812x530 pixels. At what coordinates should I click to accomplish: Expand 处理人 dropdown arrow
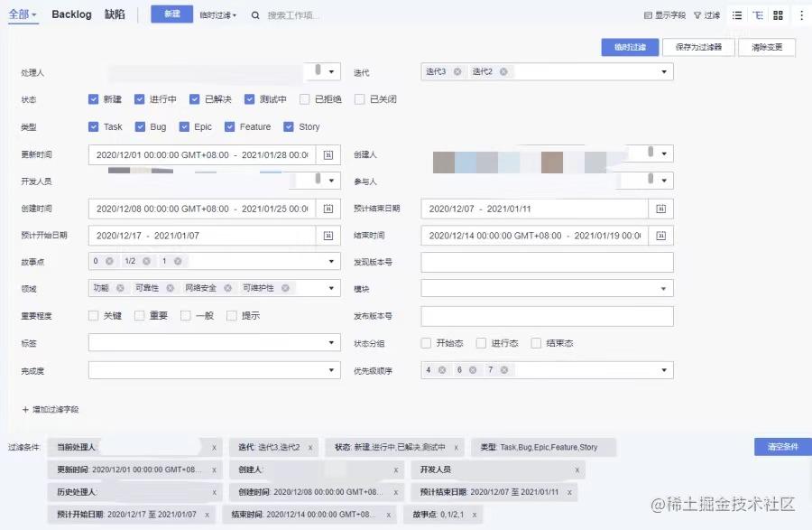(x=331, y=72)
